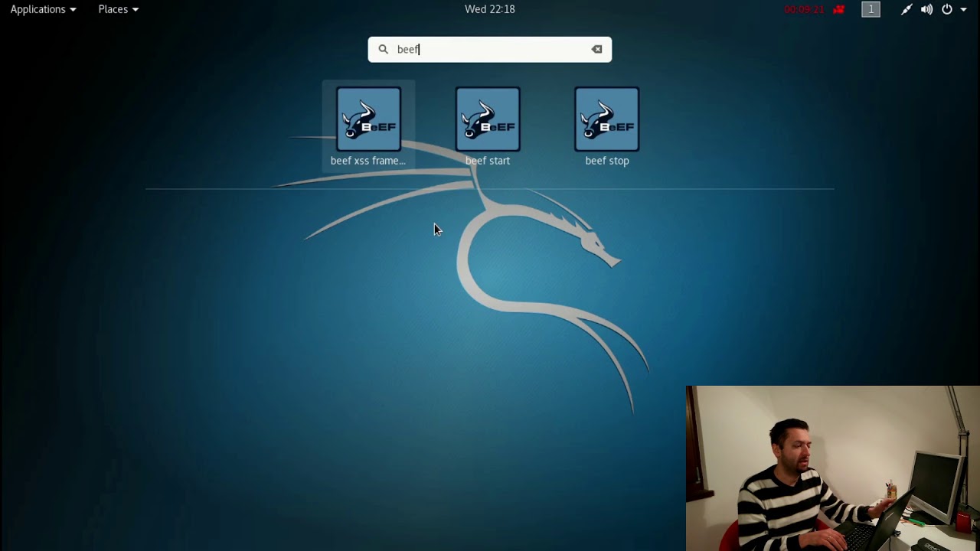
Task: Open the Places menu
Action: coord(118,9)
